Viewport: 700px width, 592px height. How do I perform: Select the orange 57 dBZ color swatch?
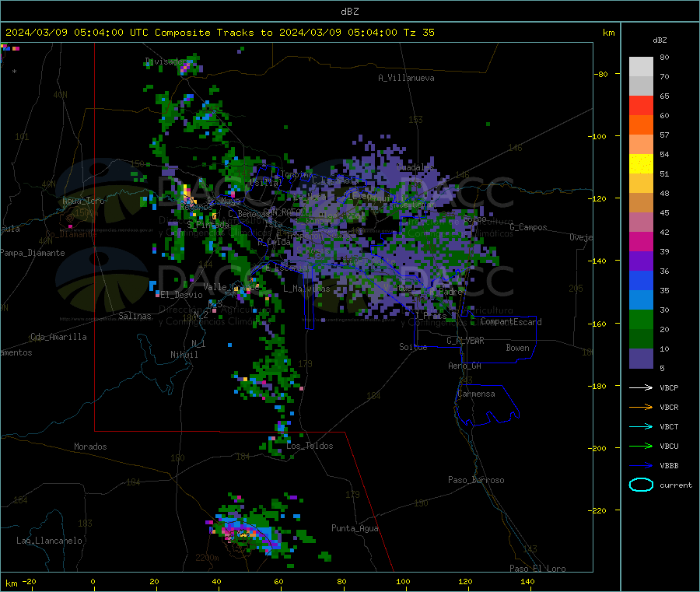[x=641, y=125]
